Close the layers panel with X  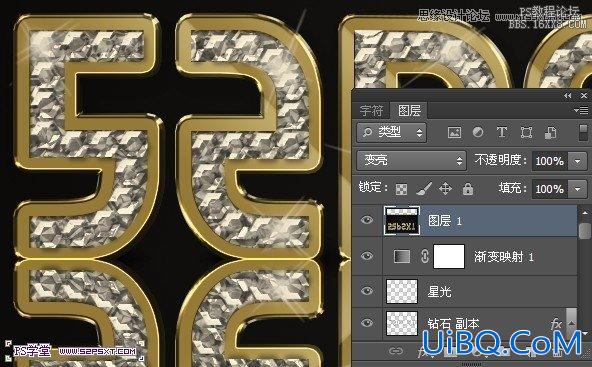coord(584,96)
